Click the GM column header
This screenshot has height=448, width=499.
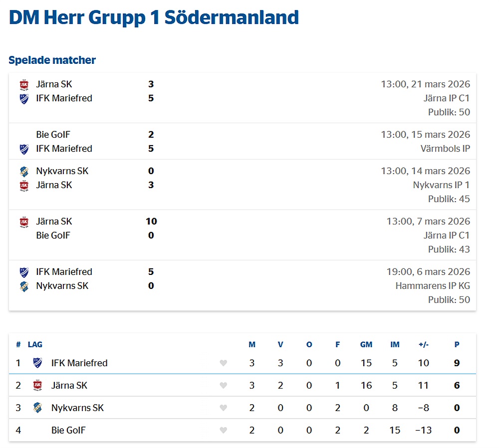pos(366,344)
